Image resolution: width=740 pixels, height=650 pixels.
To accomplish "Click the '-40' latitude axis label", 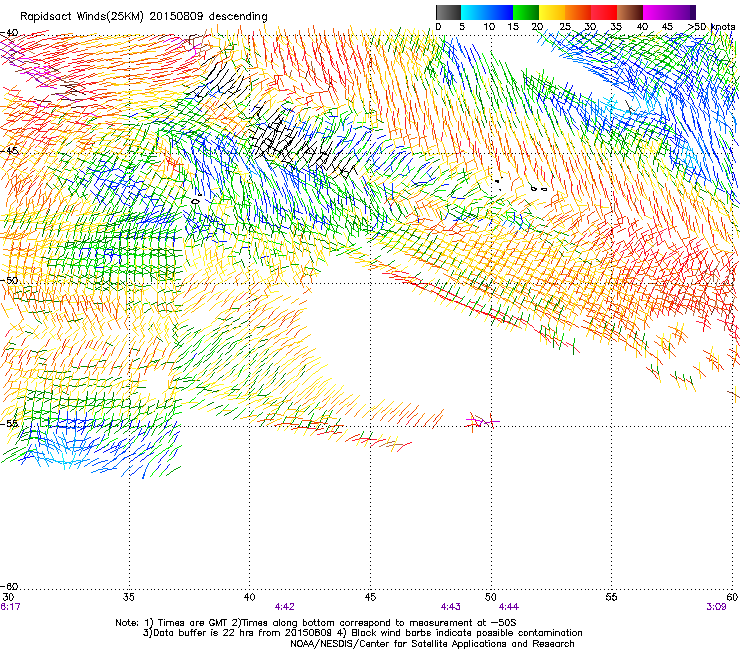I will pyautogui.click(x=9, y=33).
